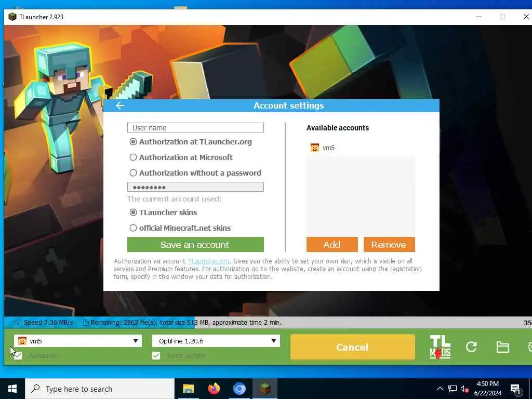Screen dimensions: 532x399
Task: Open the TLauncher.org link
Action: [x=208, y=261]
